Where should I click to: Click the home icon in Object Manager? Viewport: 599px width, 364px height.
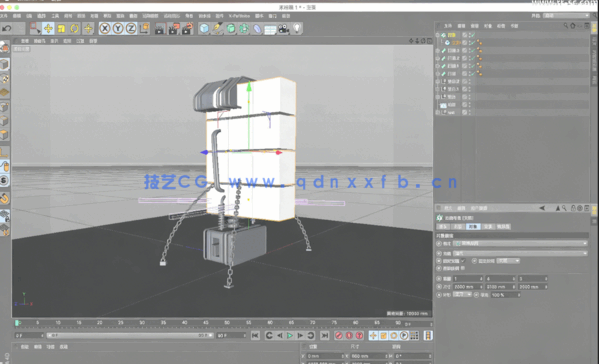pos(573,26)
